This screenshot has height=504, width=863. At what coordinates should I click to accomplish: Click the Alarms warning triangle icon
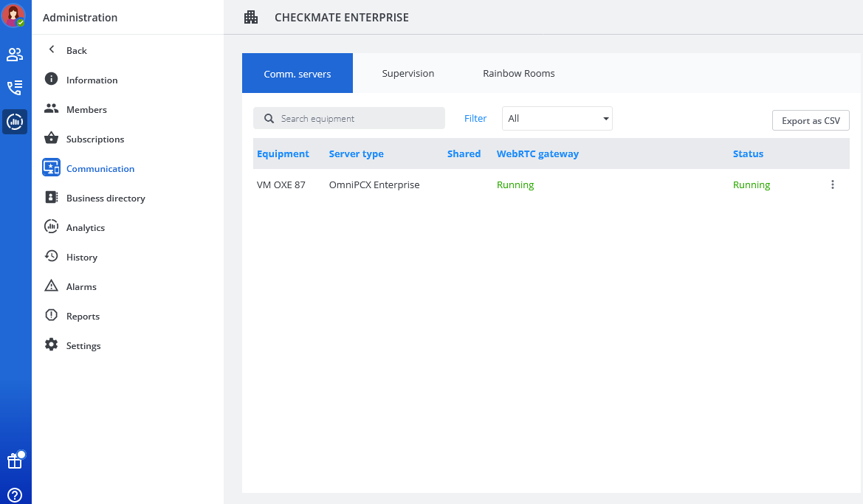[51, 286]
